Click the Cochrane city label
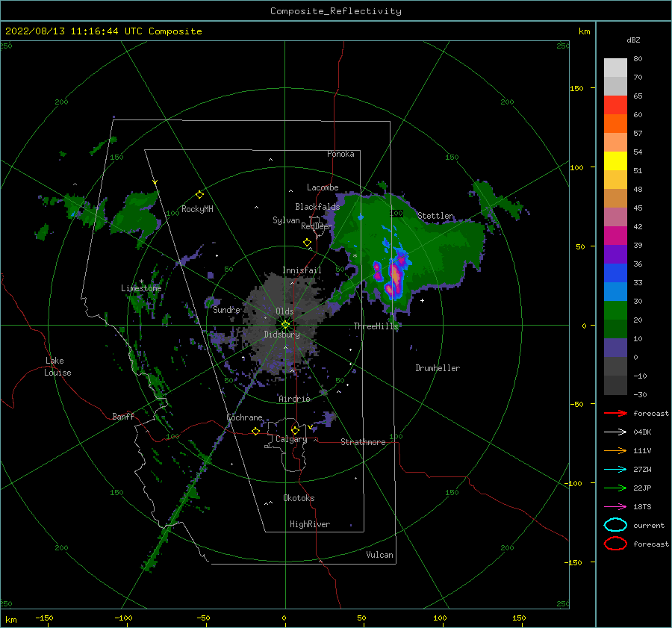The height and width of the screenshot is (628, 672). [244, 417]
